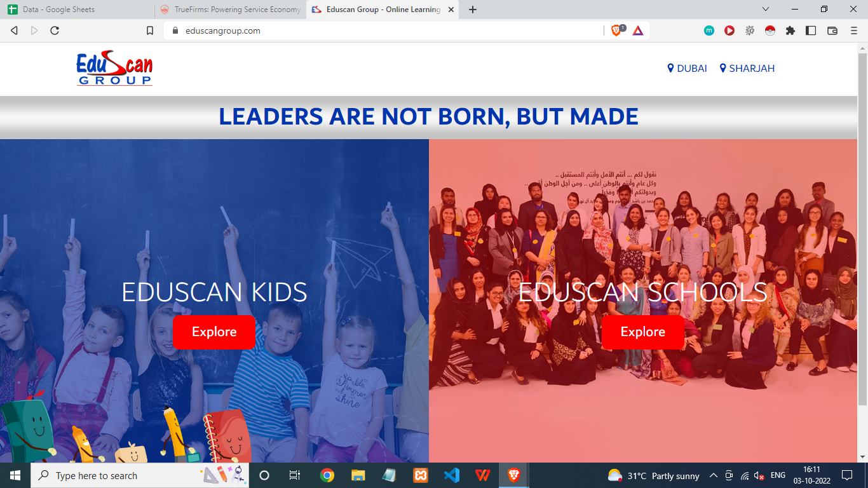Open the notepad-style app on the taskbar

(390, 475)
